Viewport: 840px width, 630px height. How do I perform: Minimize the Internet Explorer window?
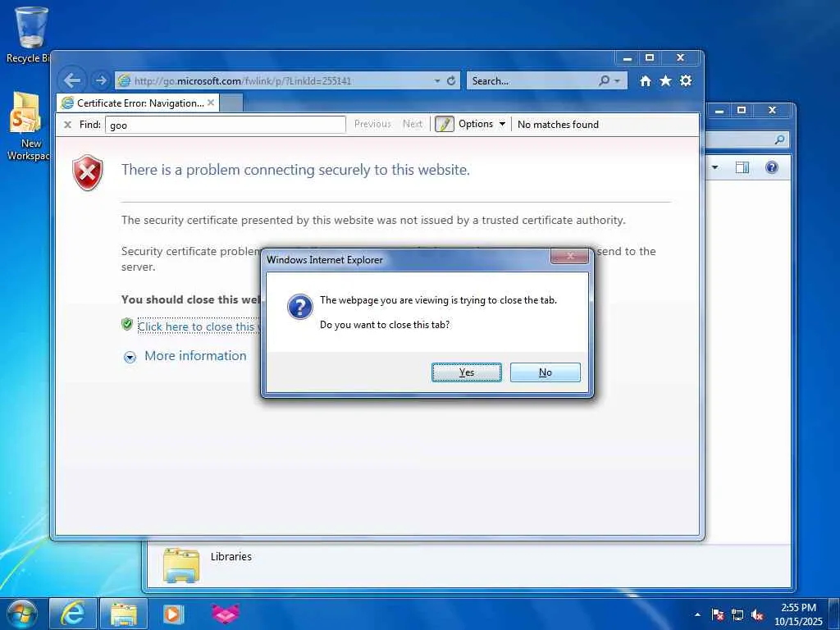(628, 58)
